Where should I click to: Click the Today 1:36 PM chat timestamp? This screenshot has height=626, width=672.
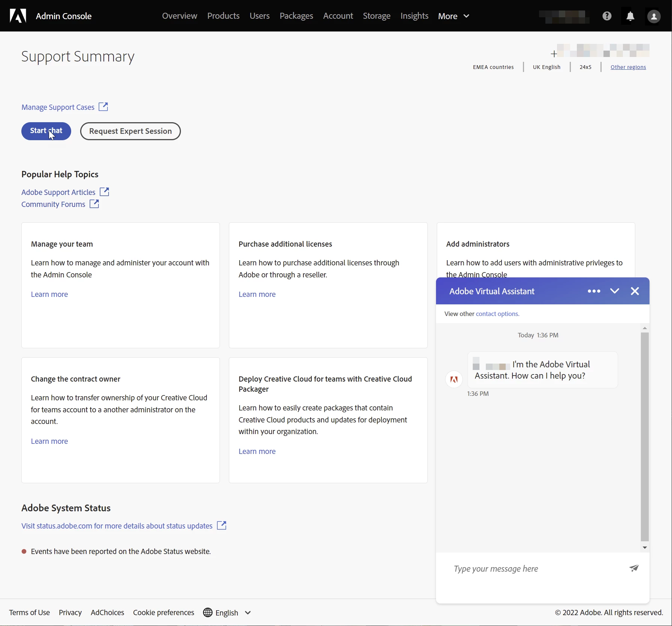coord(538,335)
